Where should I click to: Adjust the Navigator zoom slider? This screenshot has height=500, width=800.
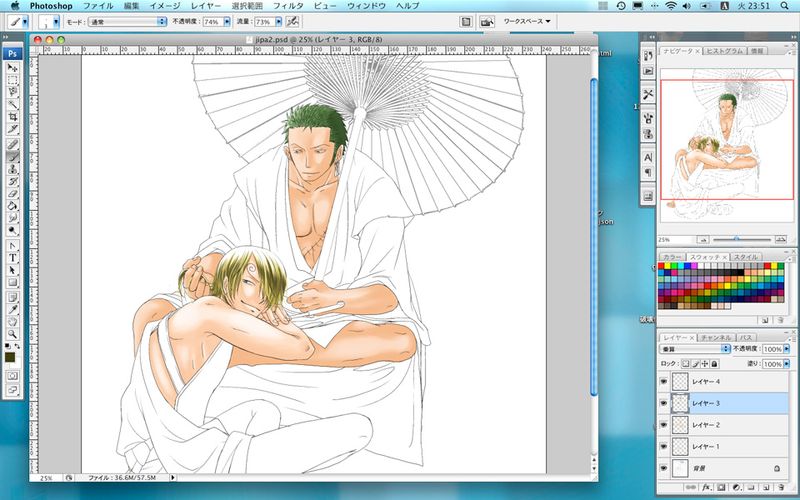pyautogui.click(x=736, y=239)
